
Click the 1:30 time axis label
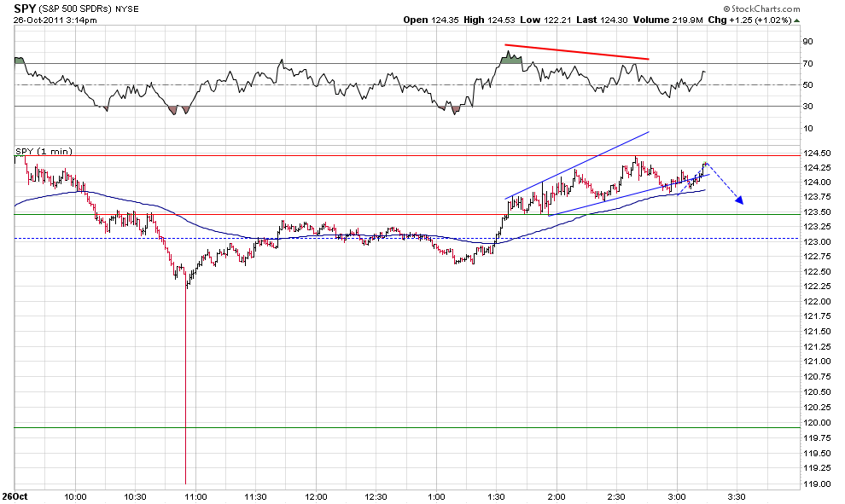496,496
